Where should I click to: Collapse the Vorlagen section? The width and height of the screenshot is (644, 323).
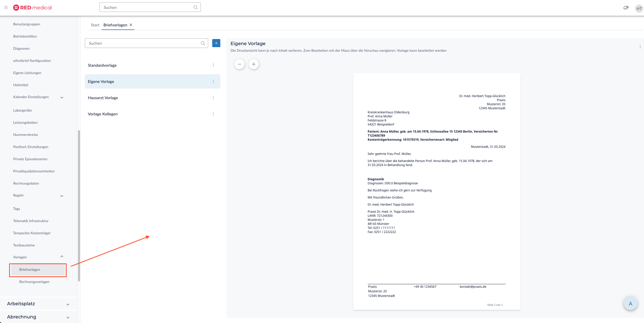click(62, 257)
